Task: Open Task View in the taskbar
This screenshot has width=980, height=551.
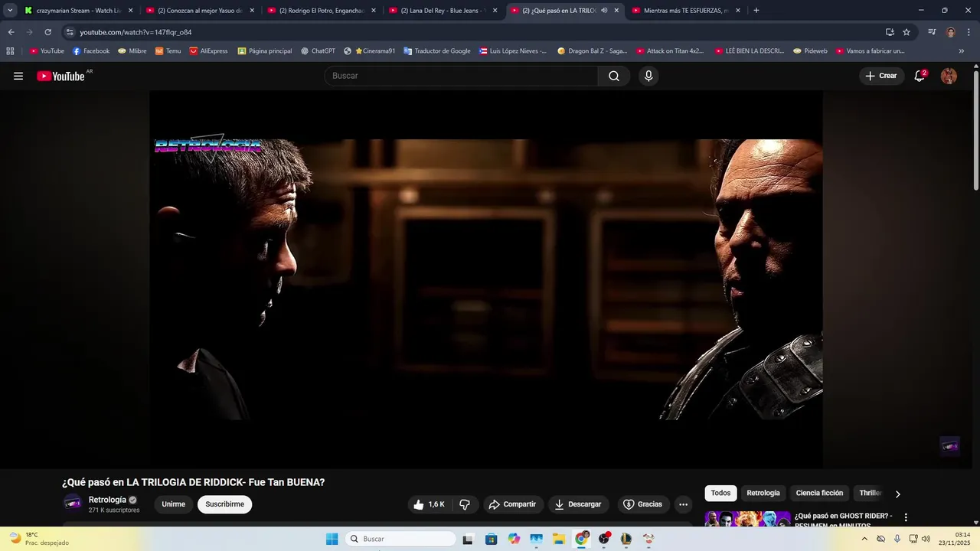Action: (468, 539)
